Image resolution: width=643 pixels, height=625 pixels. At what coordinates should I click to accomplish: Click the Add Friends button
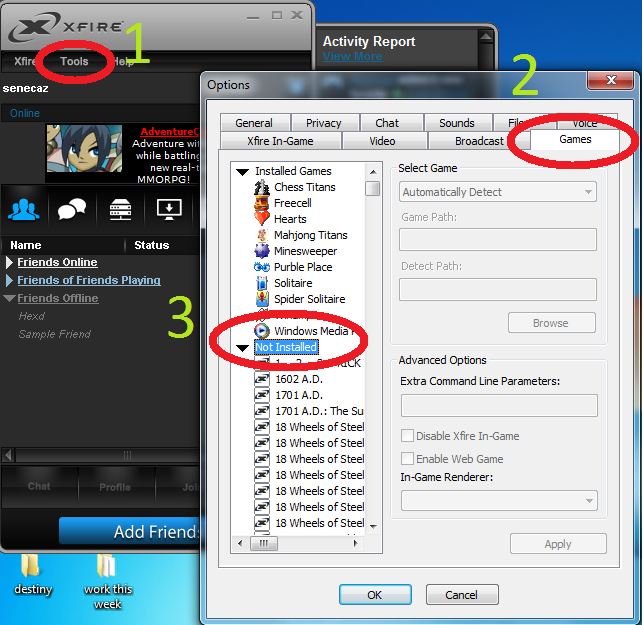(x=130, y=531)
